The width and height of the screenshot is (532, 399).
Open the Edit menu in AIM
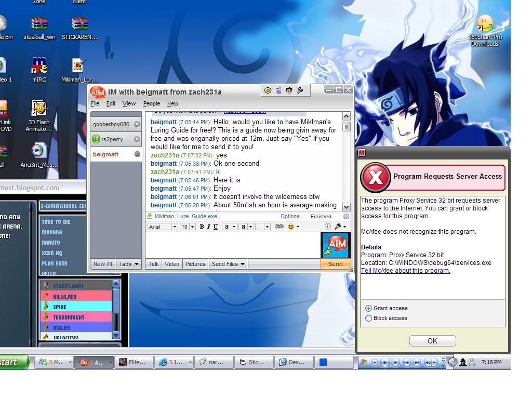(111, 103)
